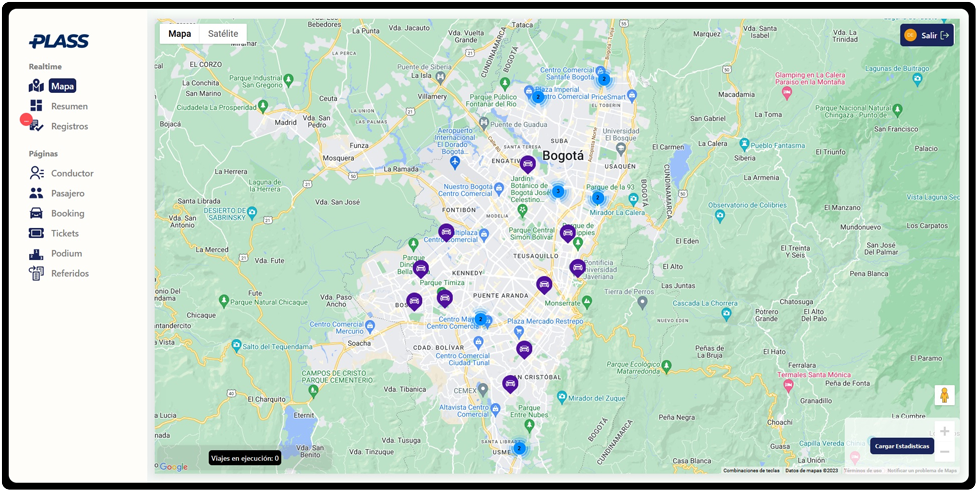The width and height of the screenshot is (977, 491).
Task: Click the Desierto de Sabrinsky pin
Action: click(x=252, y=211)
